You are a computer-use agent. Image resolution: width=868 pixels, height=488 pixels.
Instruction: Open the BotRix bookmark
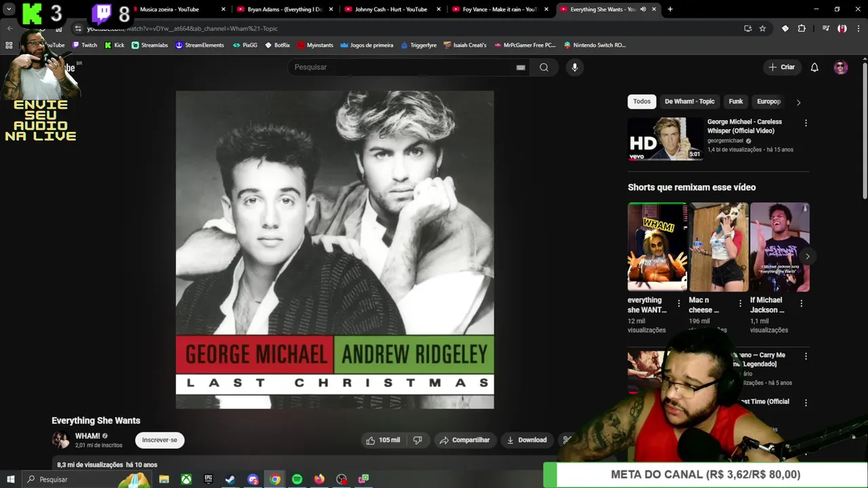tap(277, 45)
